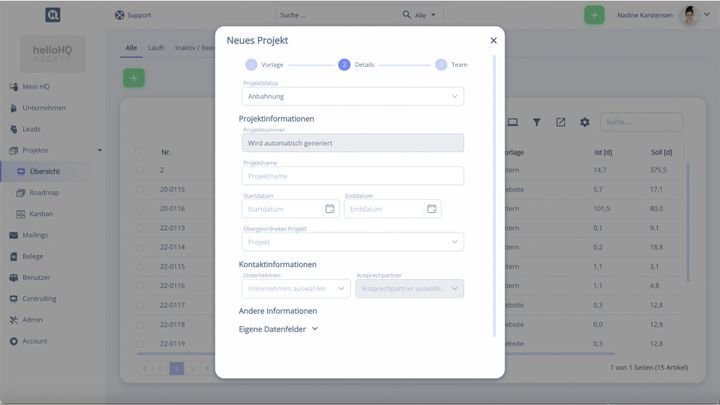Screen dimensions: 720x405
Task: Click the display view icon in table toolbar
Action: coord(513,122)
